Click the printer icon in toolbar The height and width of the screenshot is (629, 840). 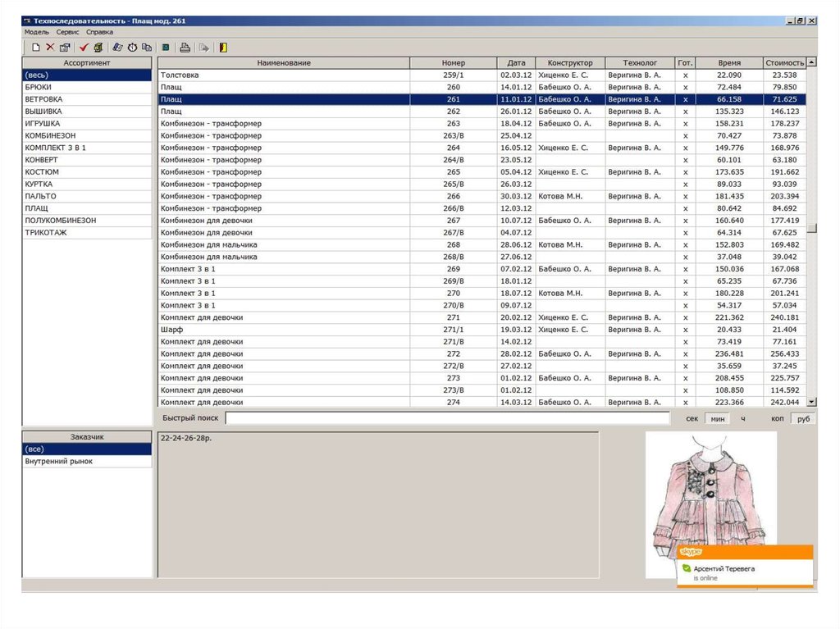185,48
